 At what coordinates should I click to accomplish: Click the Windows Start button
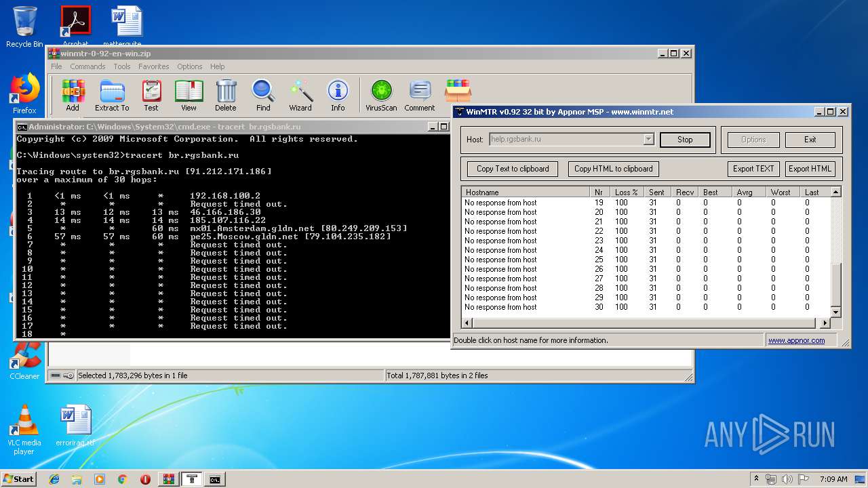pos(19,479)
